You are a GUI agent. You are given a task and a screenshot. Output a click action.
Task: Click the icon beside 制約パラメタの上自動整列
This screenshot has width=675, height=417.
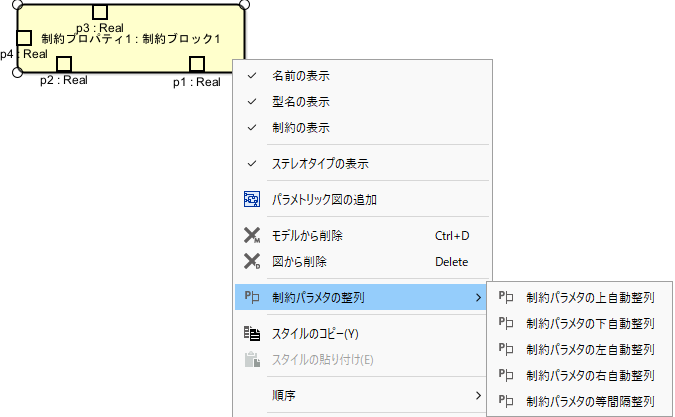click(x=506, y=297)
